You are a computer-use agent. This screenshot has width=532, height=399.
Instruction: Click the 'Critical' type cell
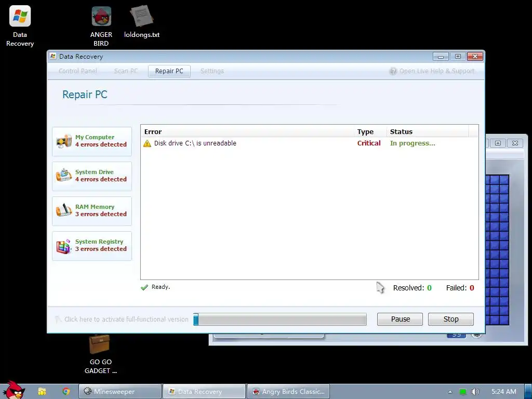coord(369,143)
